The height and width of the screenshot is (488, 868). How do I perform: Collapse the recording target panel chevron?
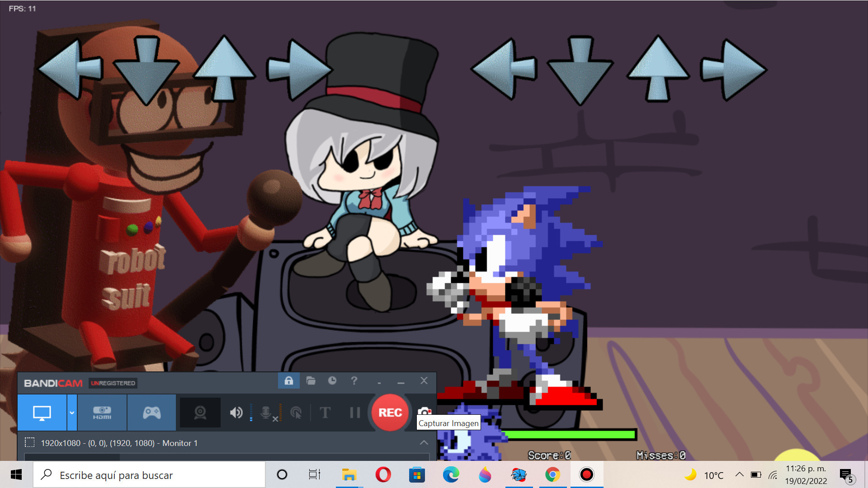tap(424, 443)
